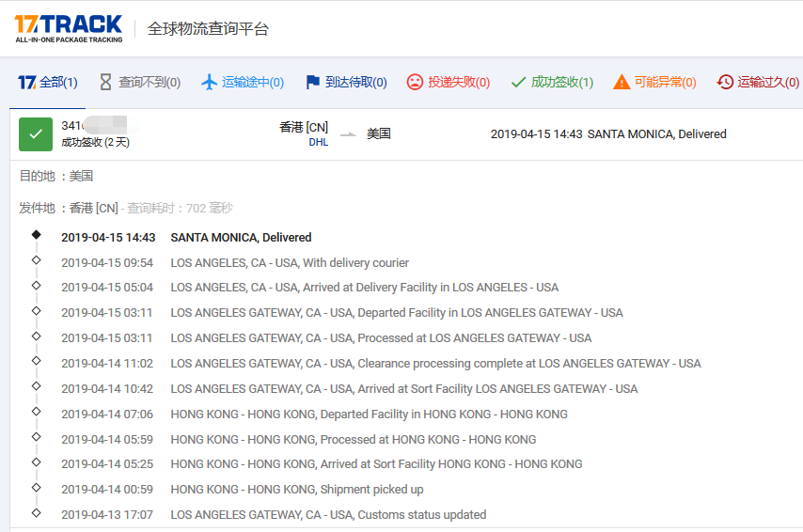Click the timeline marker for Shipment picked up
803x532 pixels.
(37, 487)
